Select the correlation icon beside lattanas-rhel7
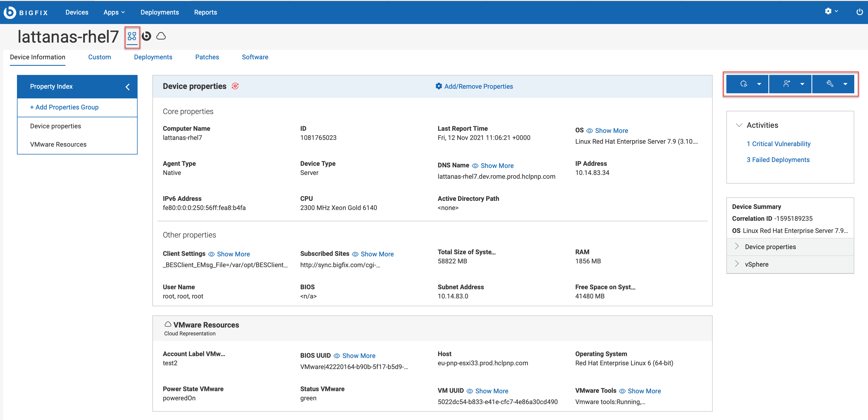This screenshot has width=868, height=420. pos(132,36)
